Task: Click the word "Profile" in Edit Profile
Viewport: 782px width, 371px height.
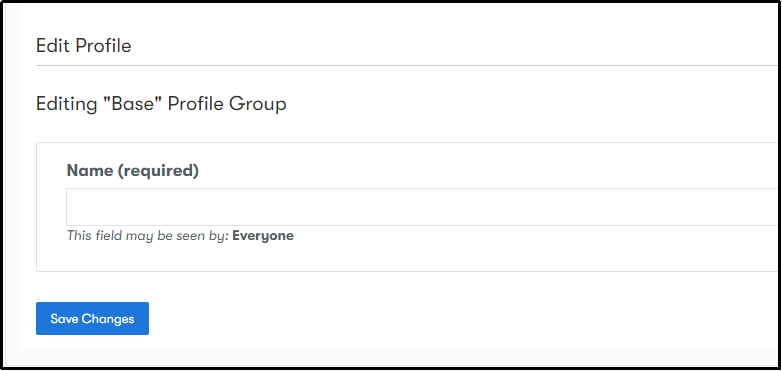Action: (x=103, y=46)
